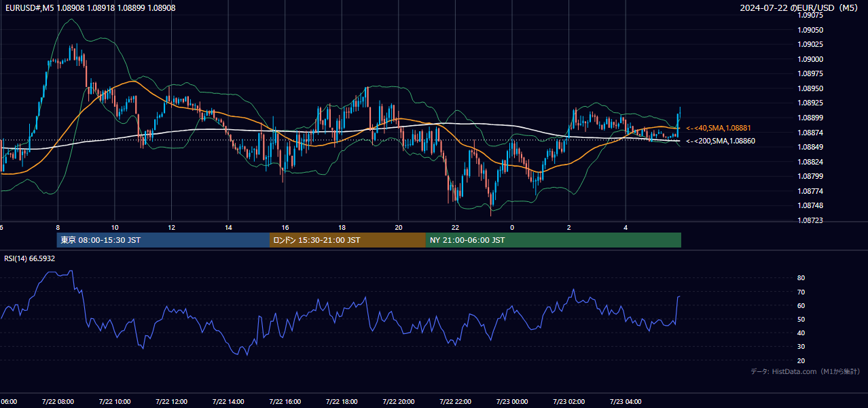Click hour 16 on the price chart time axis
The height and width of the screenshot is (408, 868).
click(285, 228)
